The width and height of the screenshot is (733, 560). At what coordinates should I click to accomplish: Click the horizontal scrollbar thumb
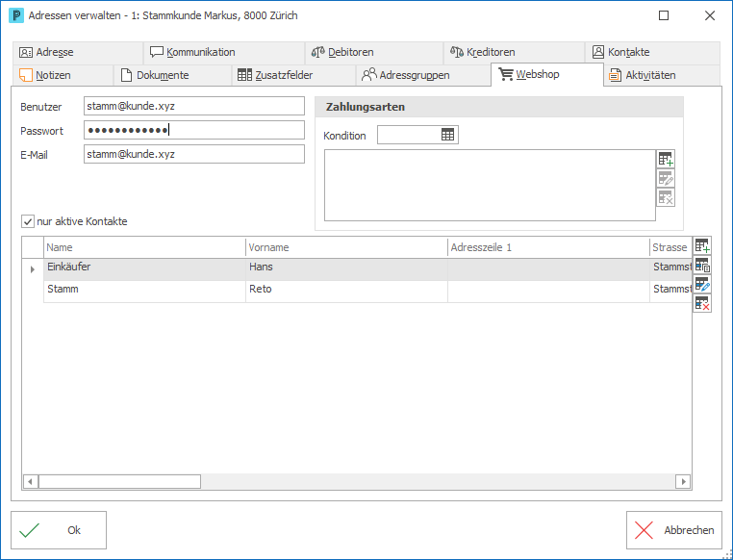tap(119, 481)
